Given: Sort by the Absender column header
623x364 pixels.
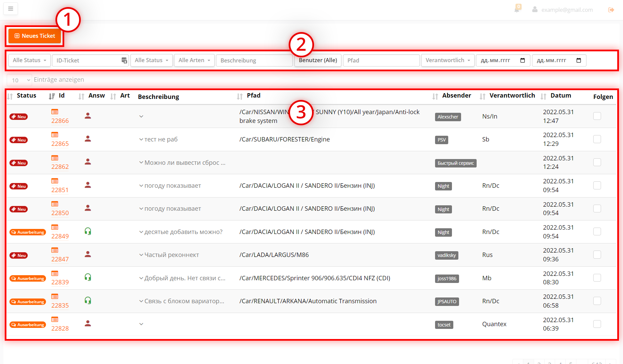Looking at the screenshot, I should [x=456, y=96].
